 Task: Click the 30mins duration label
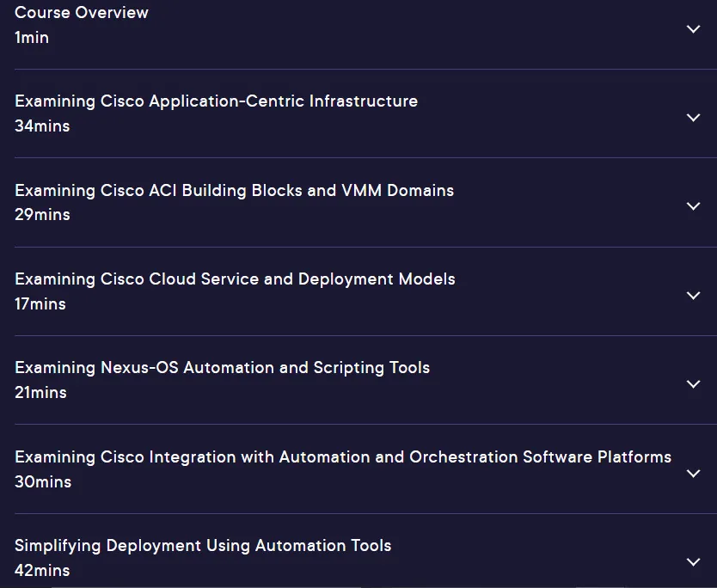(x=43, y=482)
